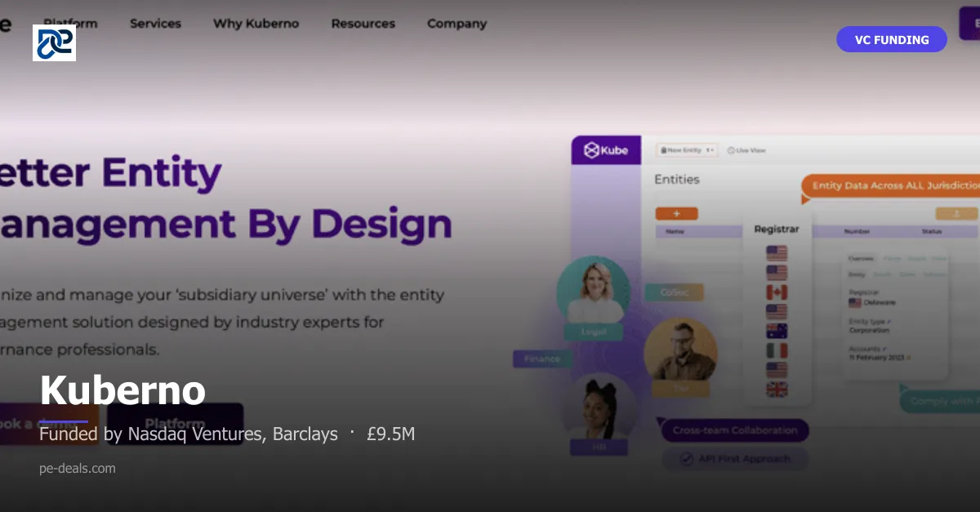The image size is (980, 512).
Task: Select the API First Approach pill
Action: (x=735, y=459)
